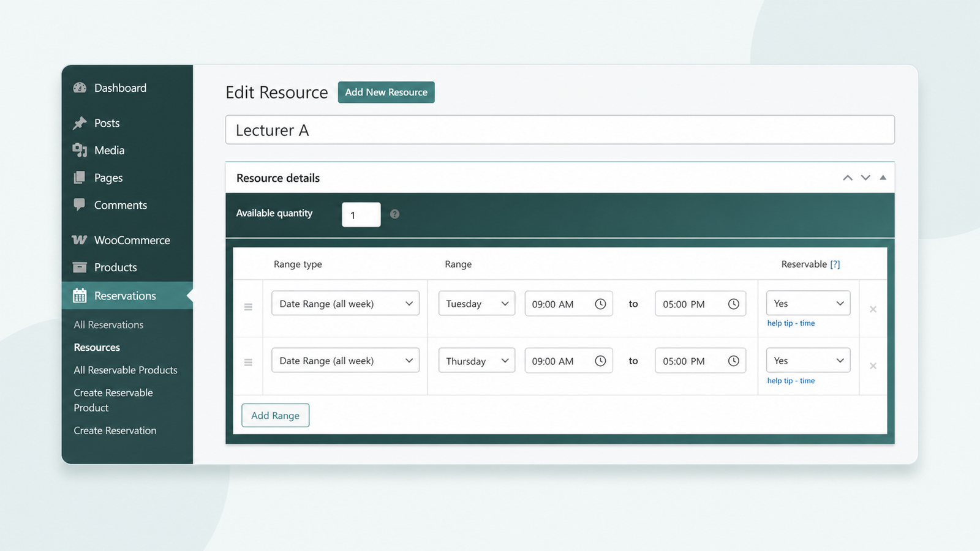
Task: Click Thursday 05:00 PM end time field
Action: pos(700,361)
